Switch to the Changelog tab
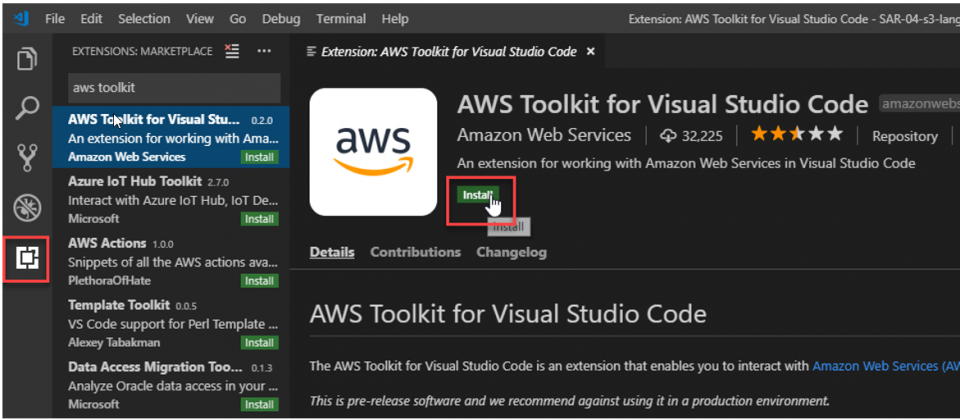Image resolution: width=960 pixels, height=420 pixels. (x=512, y=252)
